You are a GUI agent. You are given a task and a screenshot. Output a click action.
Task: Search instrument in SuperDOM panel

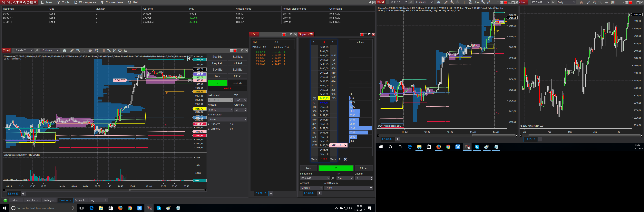(x=333, y=178)
